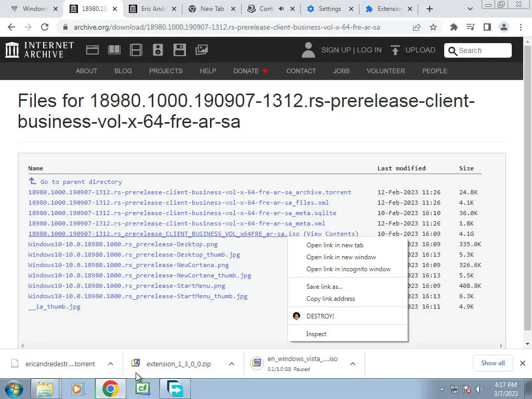The height and width of the screenshot is (399, 532).
Task: Open the Video film strip icon
Action: pos(136,50)
